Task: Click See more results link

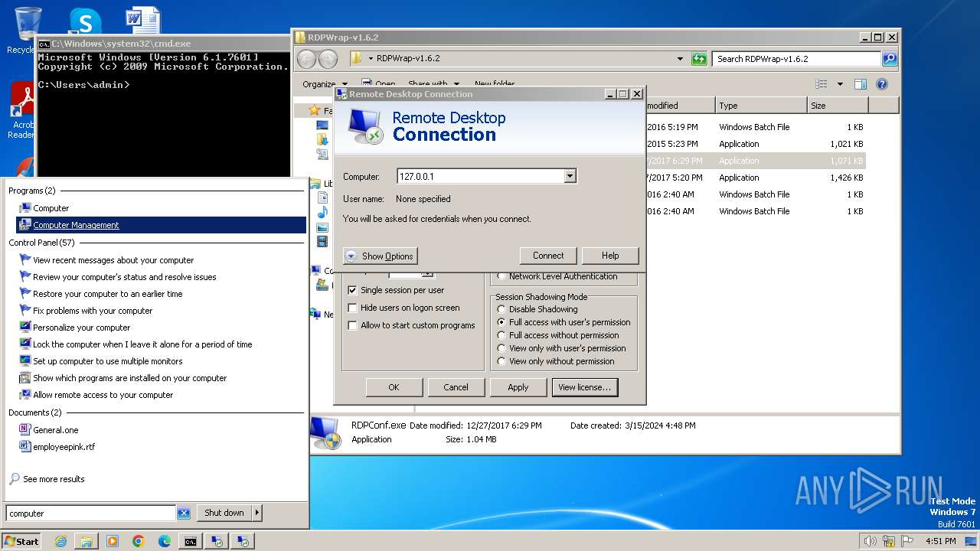Action: [x=54, y=479]
